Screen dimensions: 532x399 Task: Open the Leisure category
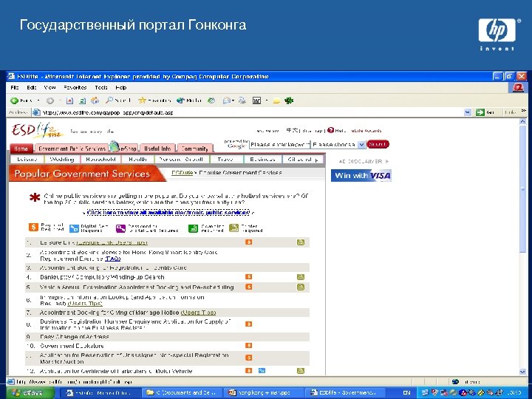[x=27, y=159]
